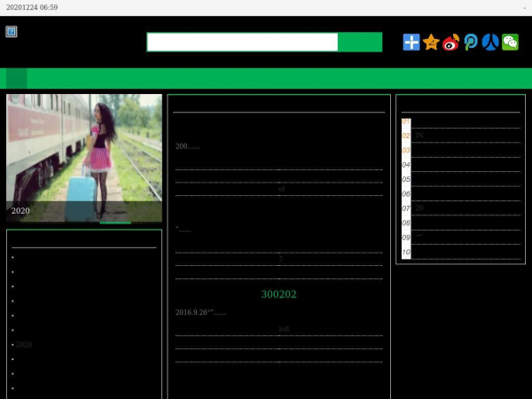The height and width of the screenshot is (399, 532).
Task: Click the slideshow caption starting with 2020
Action: coord(20,211)
